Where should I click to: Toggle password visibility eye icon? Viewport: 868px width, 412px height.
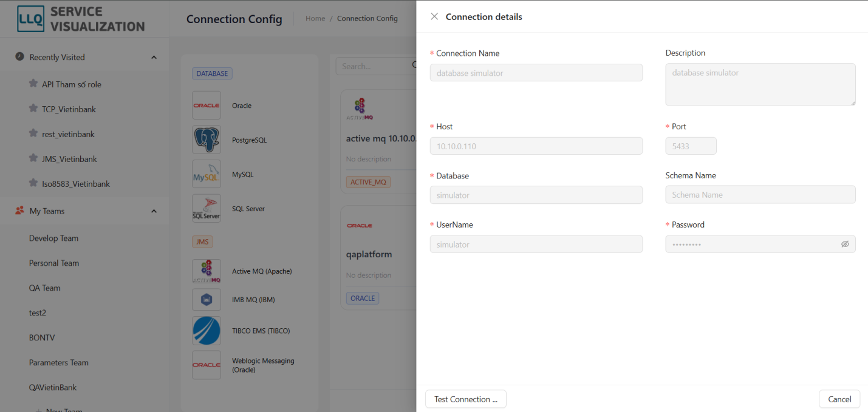tap(844, 245)
